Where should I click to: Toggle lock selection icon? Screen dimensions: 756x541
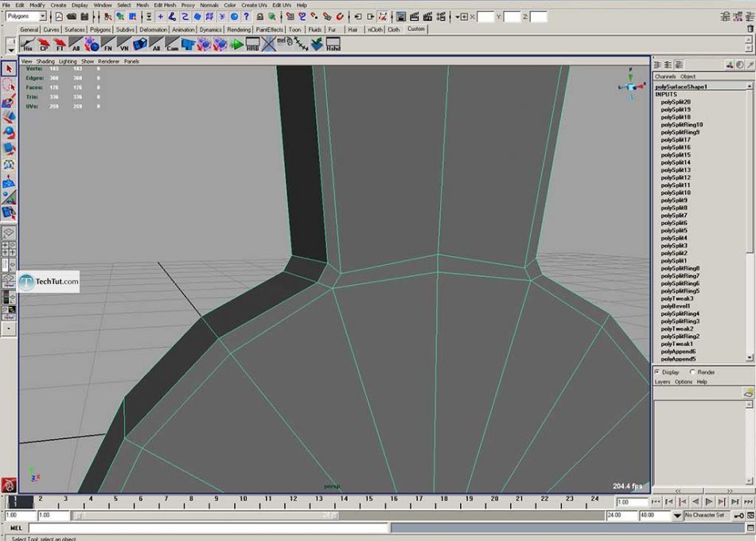pyautogui.click(x=260, y=17)
